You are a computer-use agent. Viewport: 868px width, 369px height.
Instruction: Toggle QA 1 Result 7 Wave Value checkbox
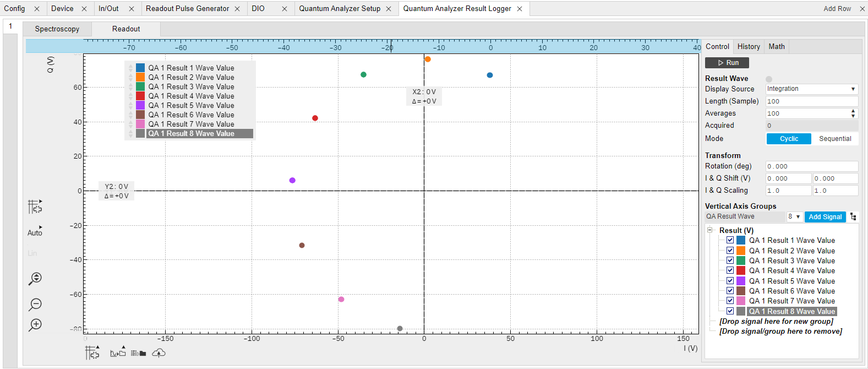pyautogui.click(x=730, y=301)
